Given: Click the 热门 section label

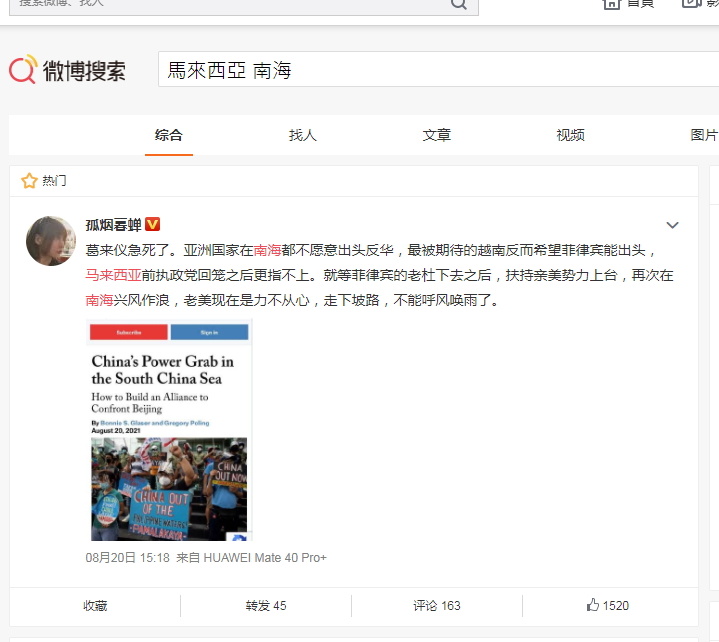Looking at the screenshot, I should click(x=54, y=181).
